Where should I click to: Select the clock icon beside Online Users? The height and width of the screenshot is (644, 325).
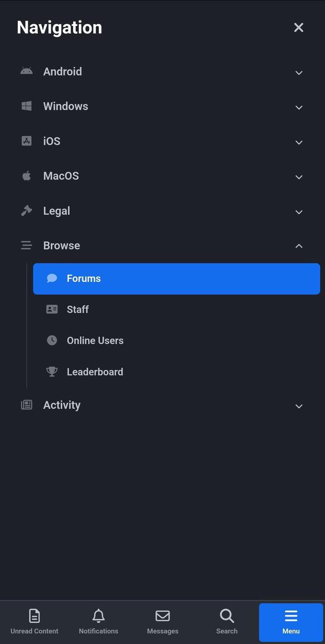(52, 340)
